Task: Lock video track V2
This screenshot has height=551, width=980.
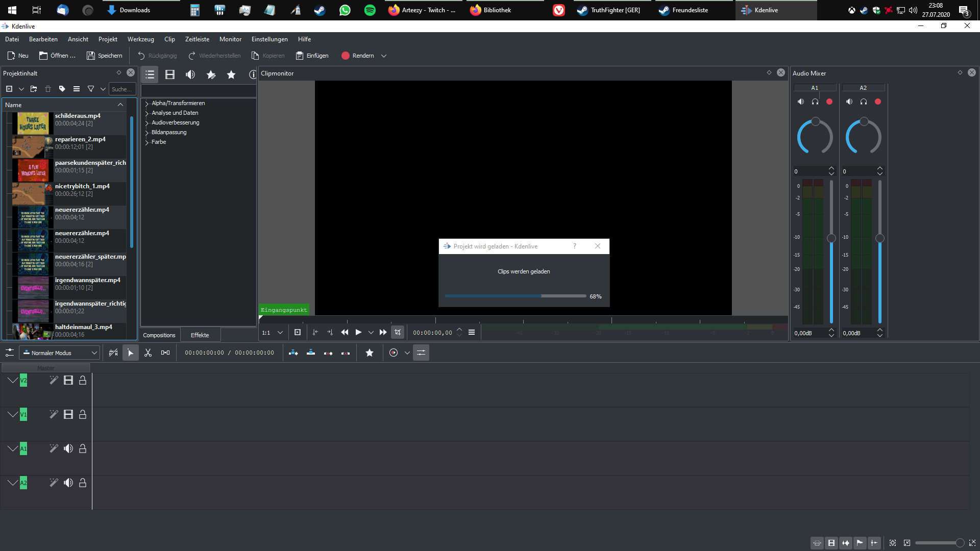Action: pyautogui.click(x=83, y=380)
